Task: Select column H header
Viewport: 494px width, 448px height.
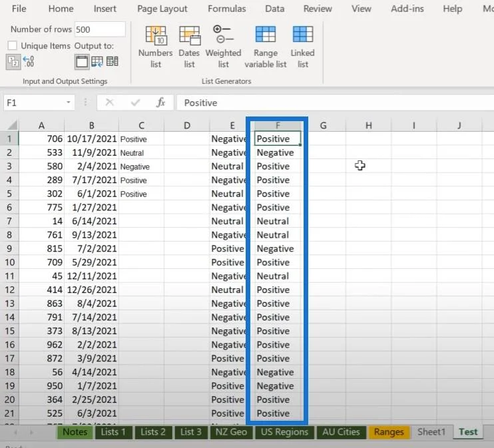Action: [x=369, y=125]
